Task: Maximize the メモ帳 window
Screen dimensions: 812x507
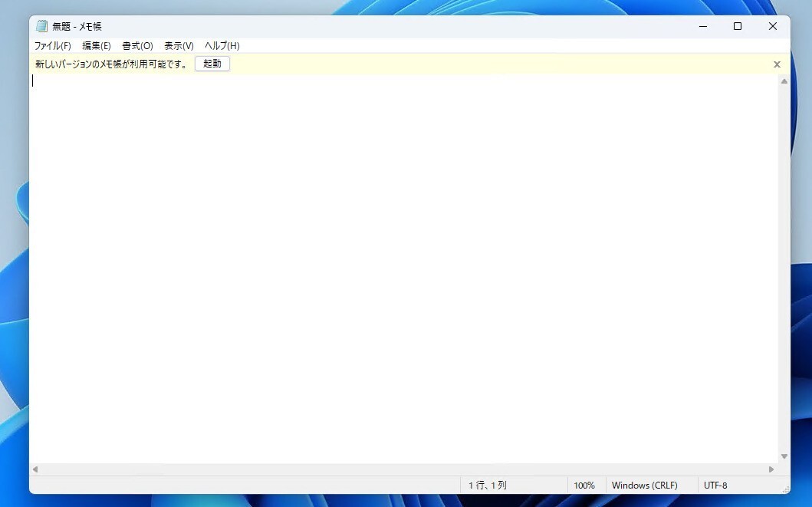Action: tap(738, 26)
